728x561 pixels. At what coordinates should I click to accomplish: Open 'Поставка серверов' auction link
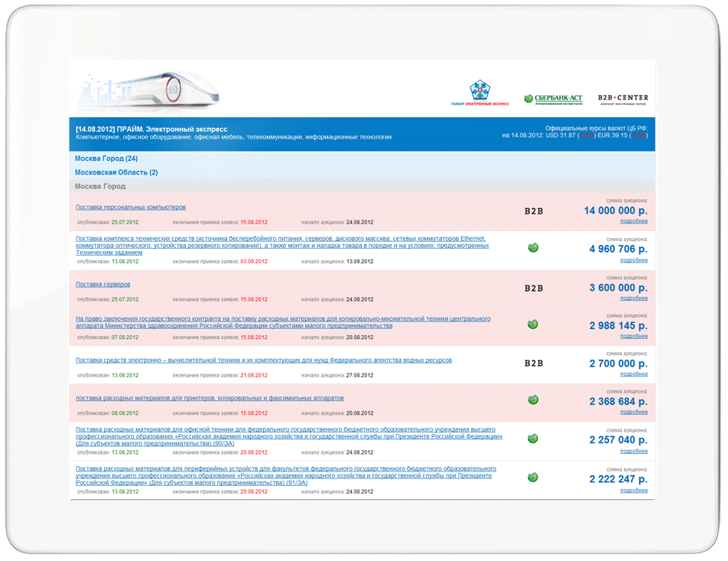[103, 285]
